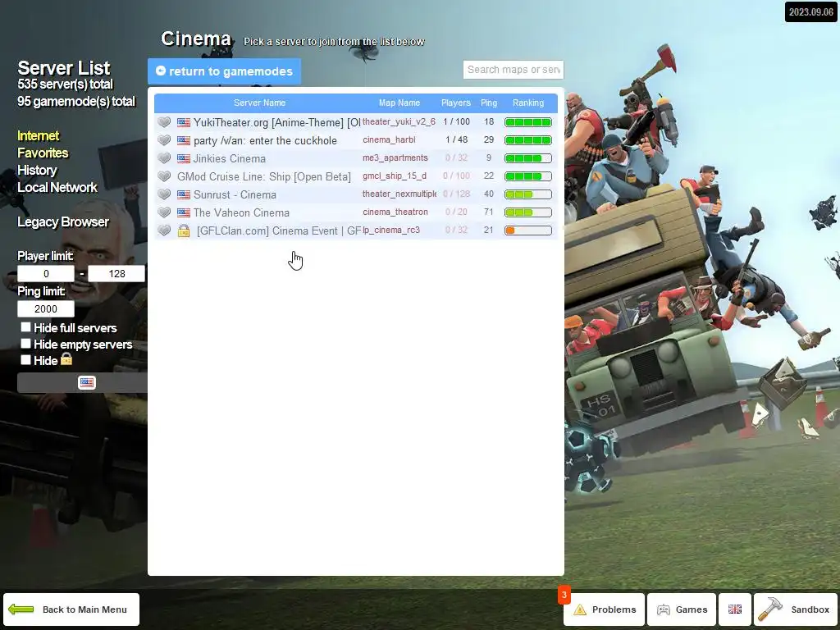
Task: Click map name cinema_theatron
Action: coord(395,212)
